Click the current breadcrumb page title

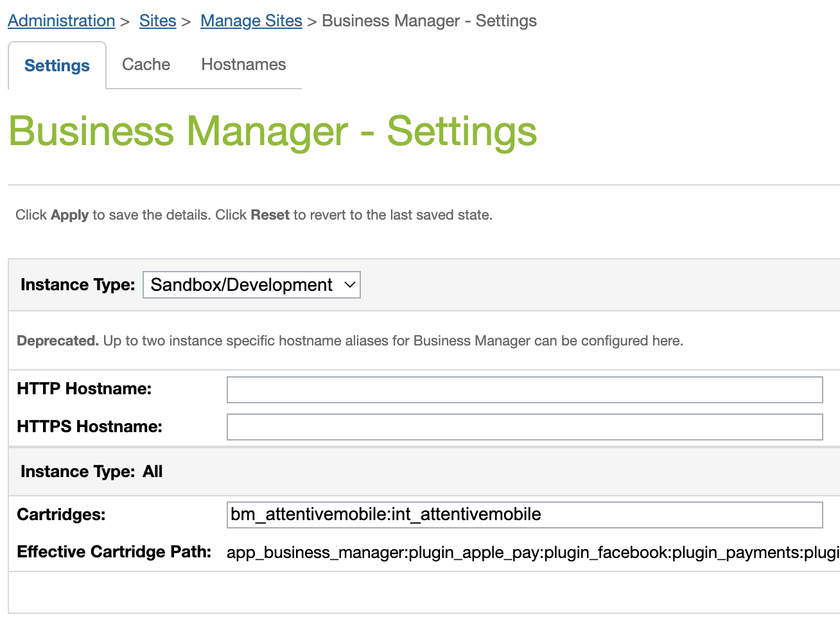[x=429, y=21]
